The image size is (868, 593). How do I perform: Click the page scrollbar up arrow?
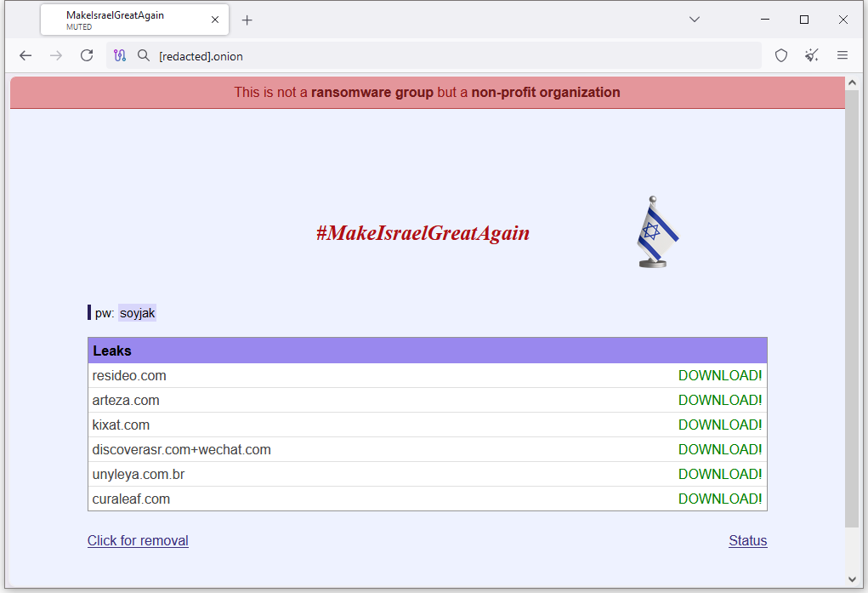coord(852,83)
